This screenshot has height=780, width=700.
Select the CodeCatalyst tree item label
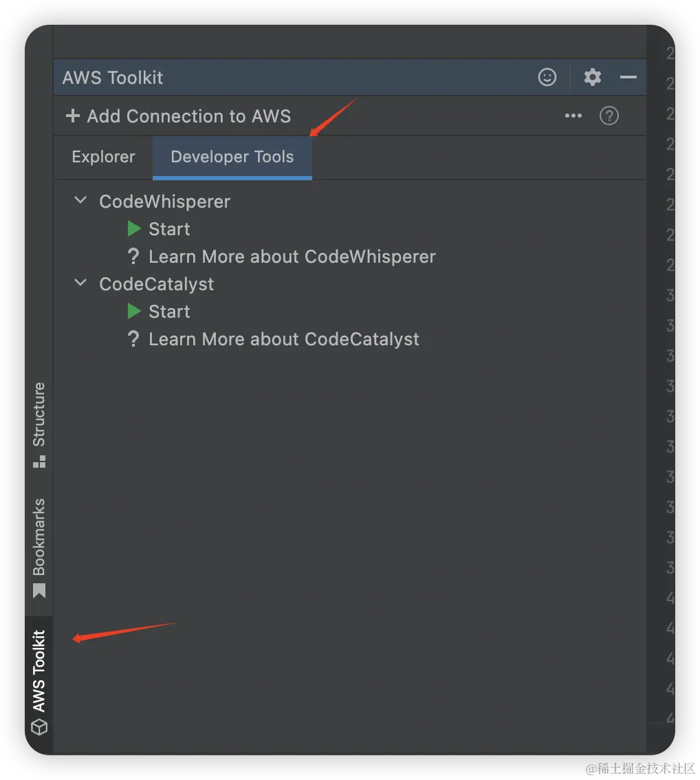[x=156, y=284]
